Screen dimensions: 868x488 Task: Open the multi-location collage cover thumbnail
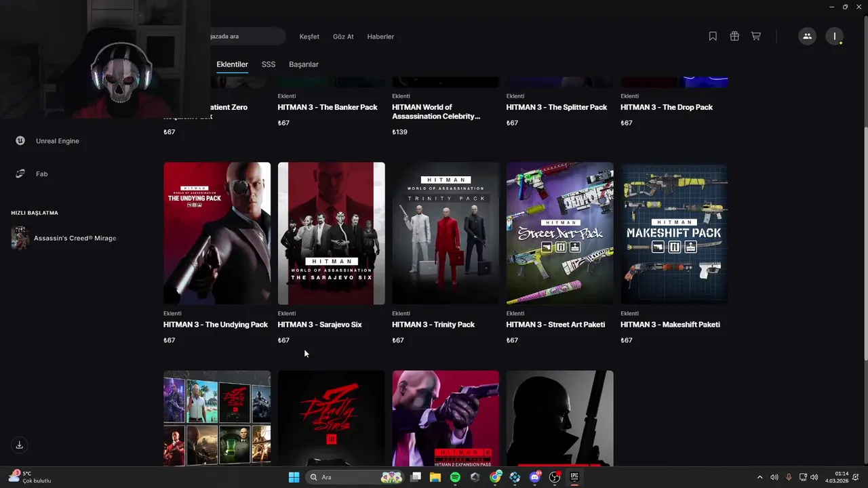(x=217, y=418)
